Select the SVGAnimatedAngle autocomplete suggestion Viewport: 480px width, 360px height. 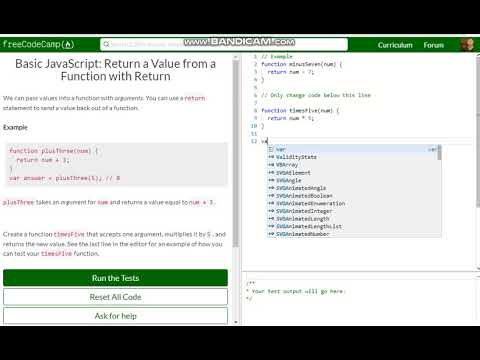353,188
